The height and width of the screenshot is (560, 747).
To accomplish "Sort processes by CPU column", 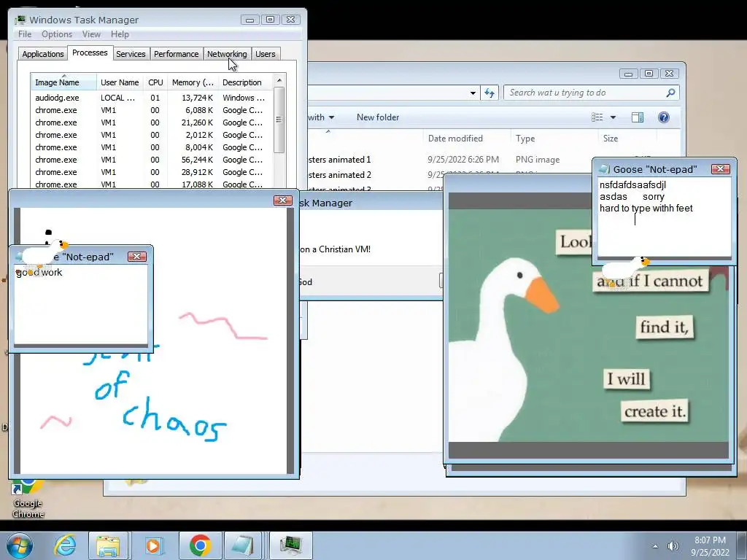I will (155, 82).
